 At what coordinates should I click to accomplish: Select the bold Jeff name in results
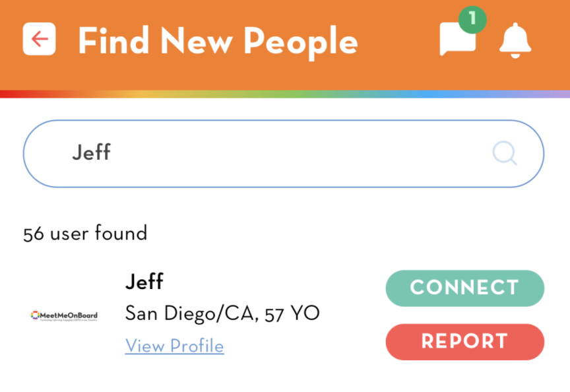click(x=144, y=281)
